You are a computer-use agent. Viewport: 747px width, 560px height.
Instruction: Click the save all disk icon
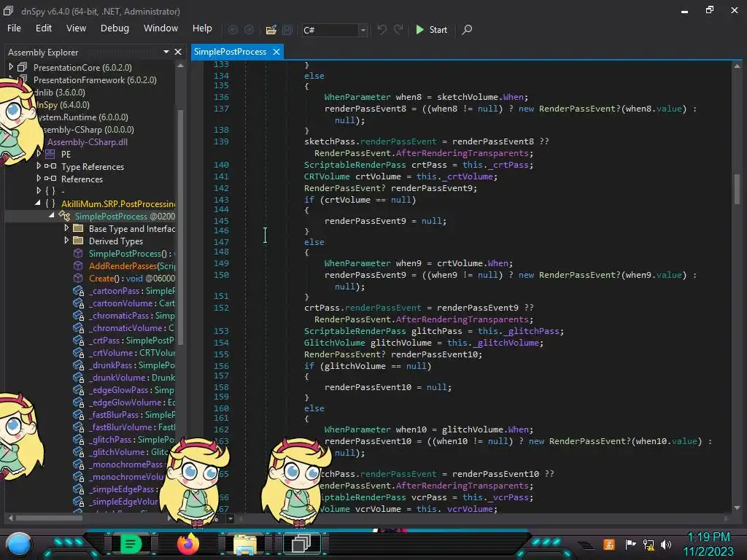(287, 30)
